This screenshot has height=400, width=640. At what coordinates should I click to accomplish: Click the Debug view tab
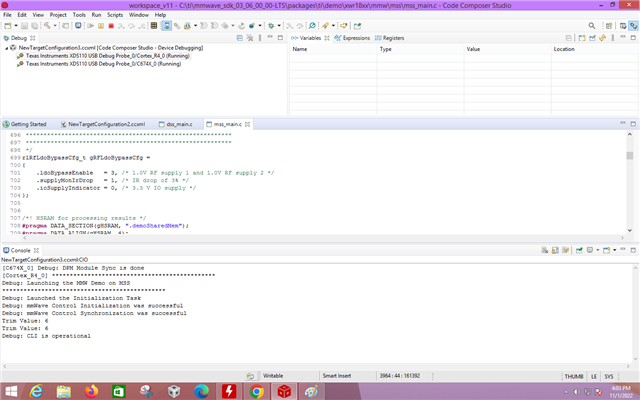tap(19, 38)
